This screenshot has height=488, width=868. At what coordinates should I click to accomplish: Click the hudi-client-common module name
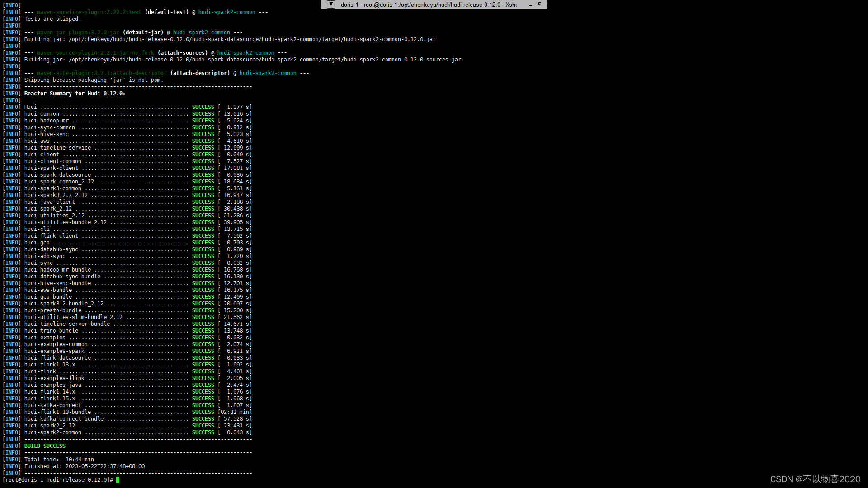(53, 161)
